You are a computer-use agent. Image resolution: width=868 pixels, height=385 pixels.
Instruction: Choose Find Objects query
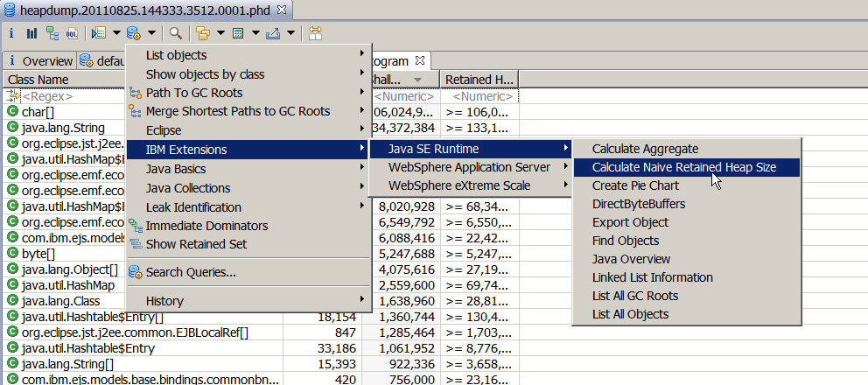point(686,241)
